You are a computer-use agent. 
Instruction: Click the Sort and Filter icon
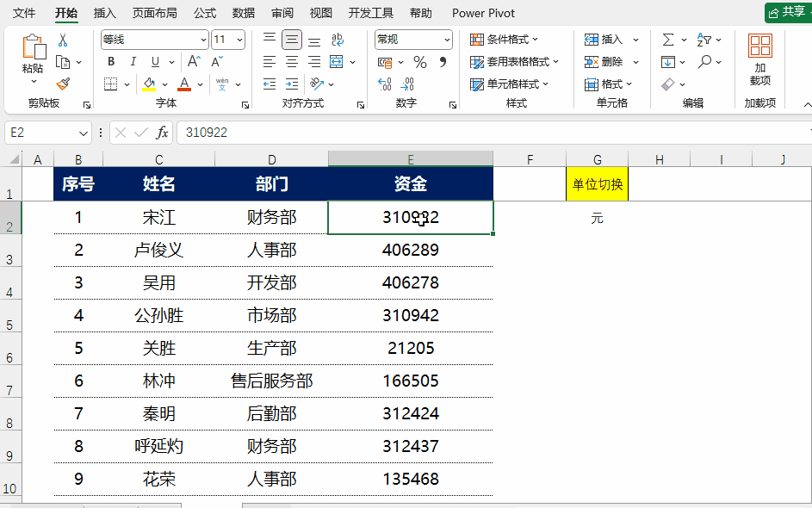(704, 40)
